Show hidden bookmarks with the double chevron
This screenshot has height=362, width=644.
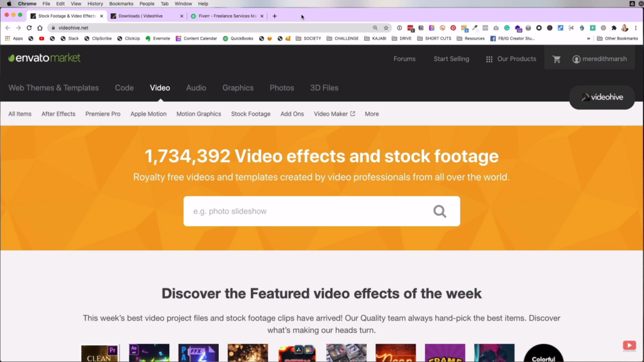click(x=589, y=38)
